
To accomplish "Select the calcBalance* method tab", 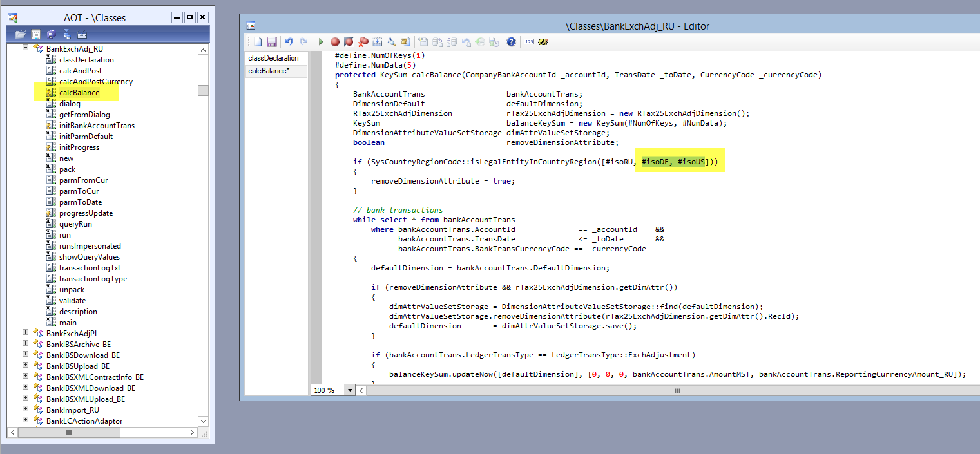I will point(269,71).
